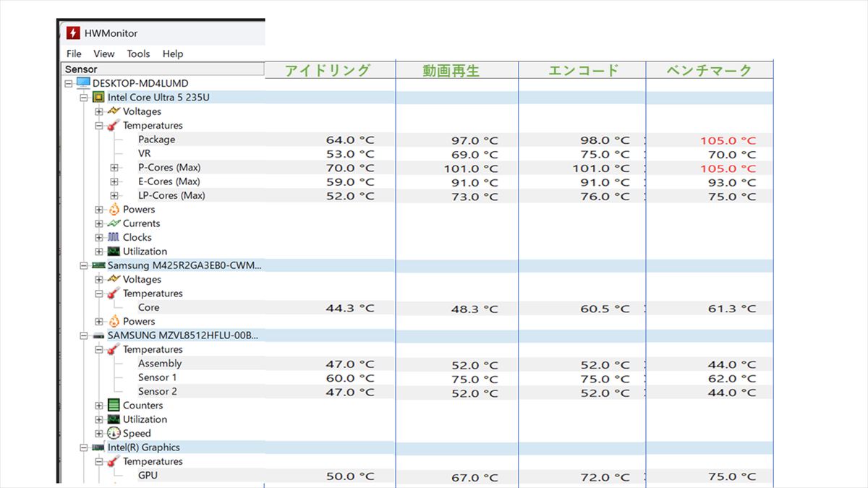The image size is (868, 488).
Task: Open the Tools menu
Action: pos(138,53)
